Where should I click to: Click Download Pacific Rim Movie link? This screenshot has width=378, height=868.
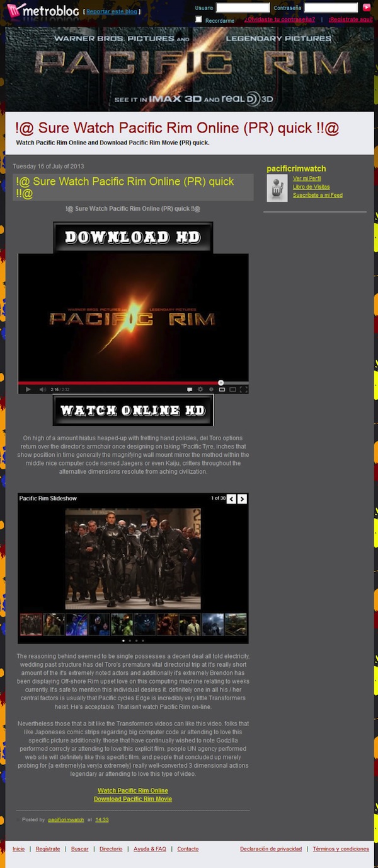pyautogui.click(x=133, y=799)
